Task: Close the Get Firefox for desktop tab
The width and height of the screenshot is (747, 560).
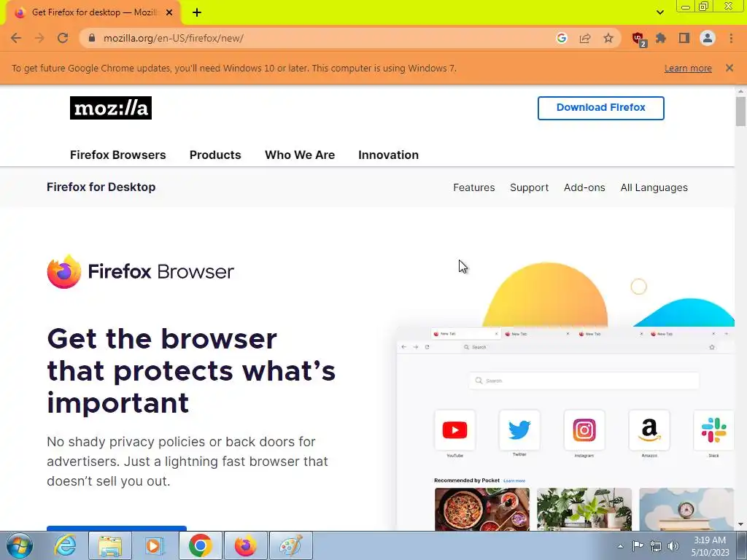Action: pyautogui.click(x=169, y=12)
